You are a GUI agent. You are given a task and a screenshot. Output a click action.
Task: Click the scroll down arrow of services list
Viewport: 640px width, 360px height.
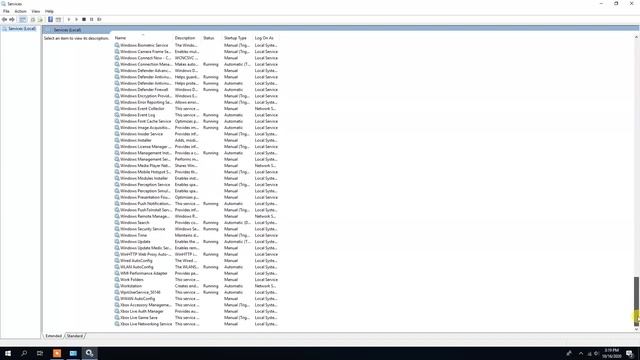[636, 329]
